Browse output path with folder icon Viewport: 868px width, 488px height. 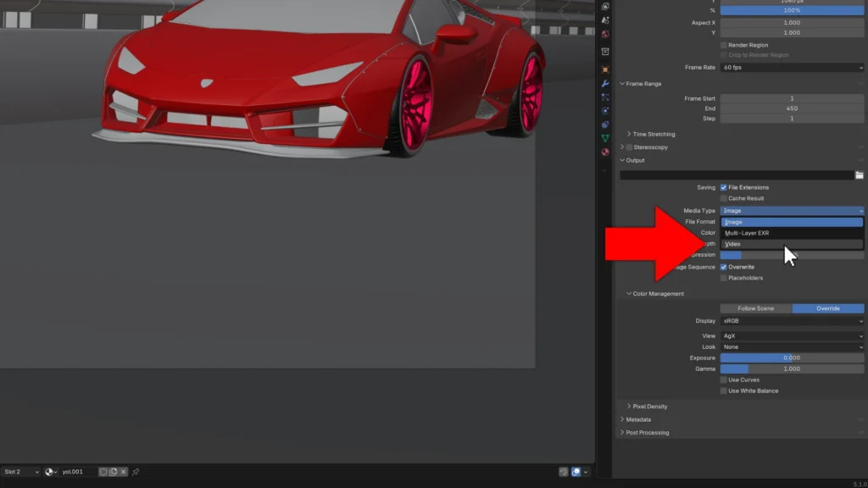860,175
